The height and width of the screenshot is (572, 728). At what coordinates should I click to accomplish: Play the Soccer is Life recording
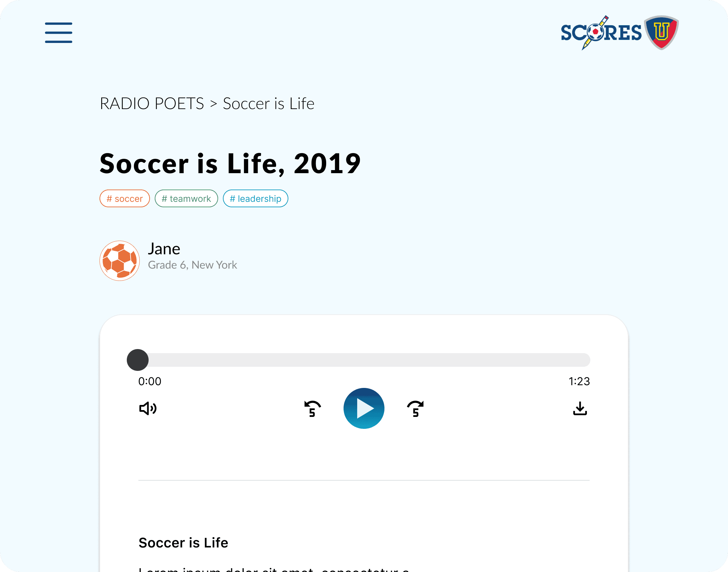point(364,408)
